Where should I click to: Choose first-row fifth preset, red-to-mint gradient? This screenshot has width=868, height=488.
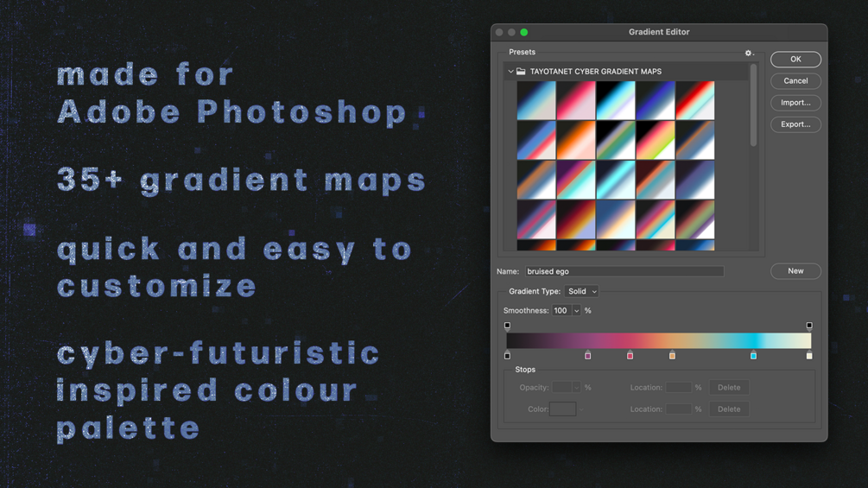[x=695, y=101]
